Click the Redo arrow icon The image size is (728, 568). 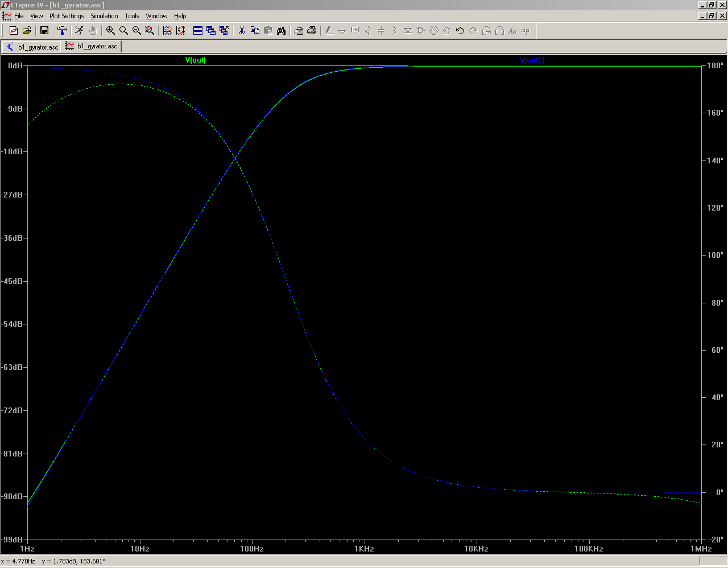point(473,31)
